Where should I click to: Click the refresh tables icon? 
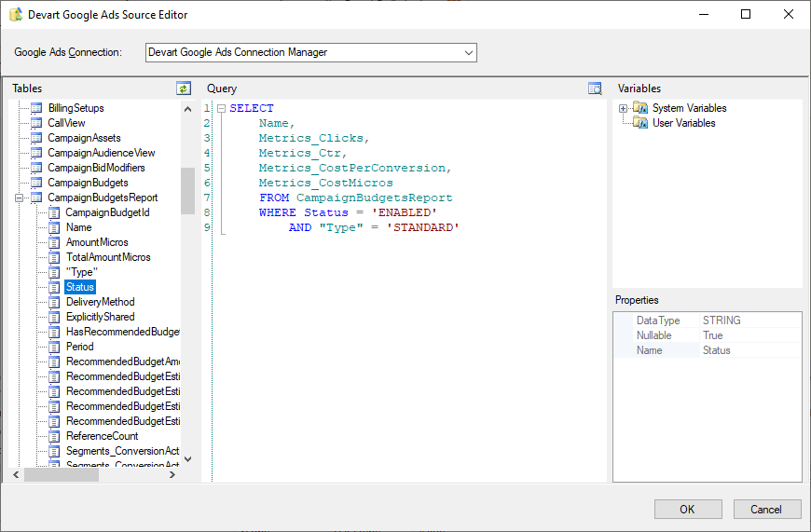click(x=184, y=89)
